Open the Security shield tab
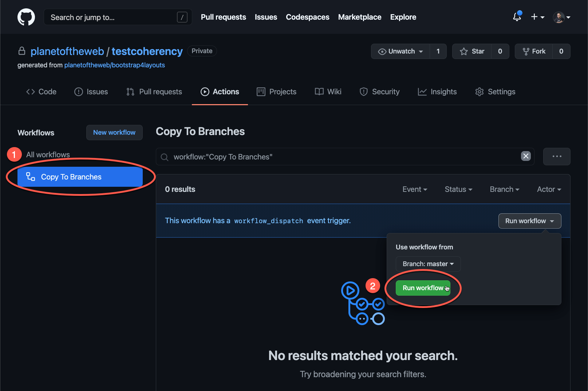The width and height of the screenshot is (588, 391). [x=379, y=92]
